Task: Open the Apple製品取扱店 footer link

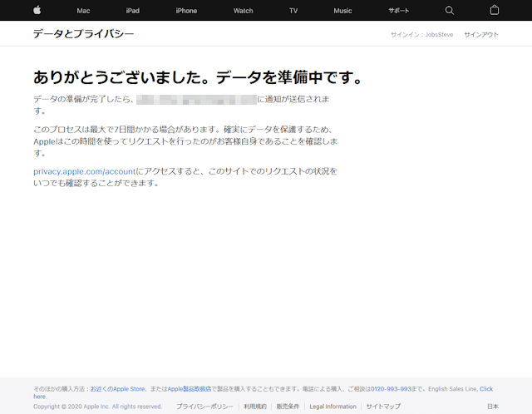Action: 190,389
